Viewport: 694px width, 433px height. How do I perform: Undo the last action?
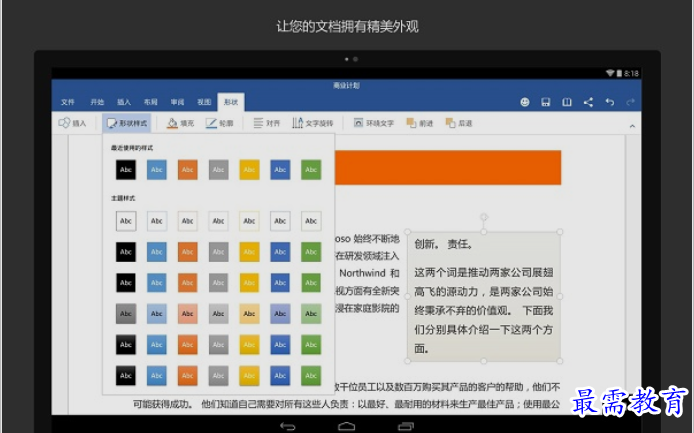point(609,102)
